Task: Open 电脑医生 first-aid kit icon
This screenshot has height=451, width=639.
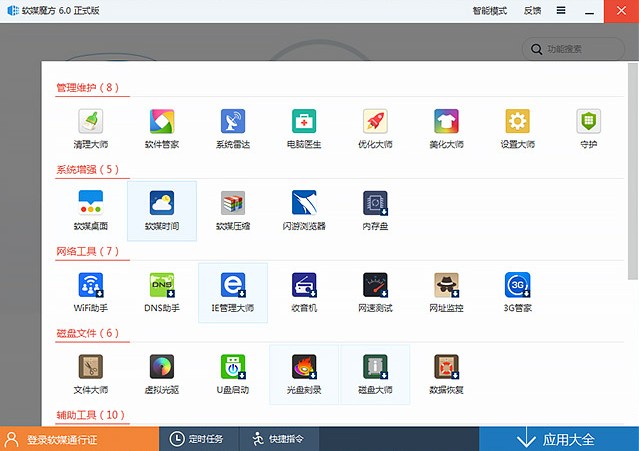Action: [x=304, y=128]
